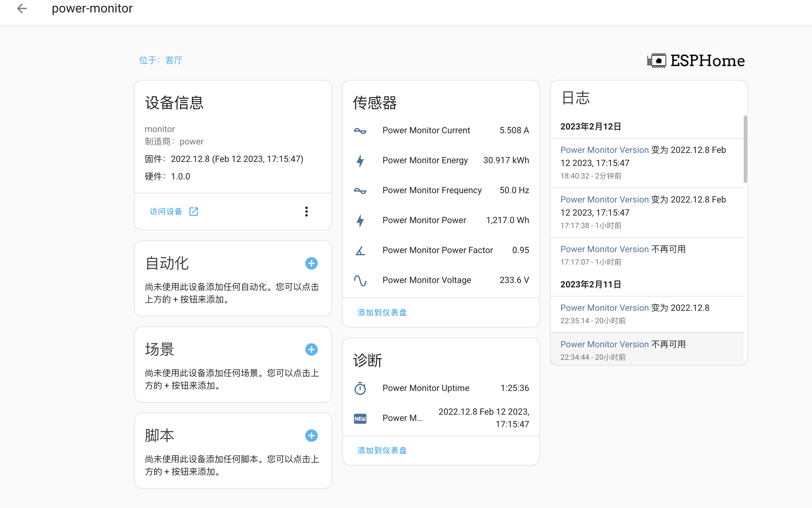Click the Power Monitor Current sine icon
Viewport: 812px width, 508px height.
pos(360,131)
